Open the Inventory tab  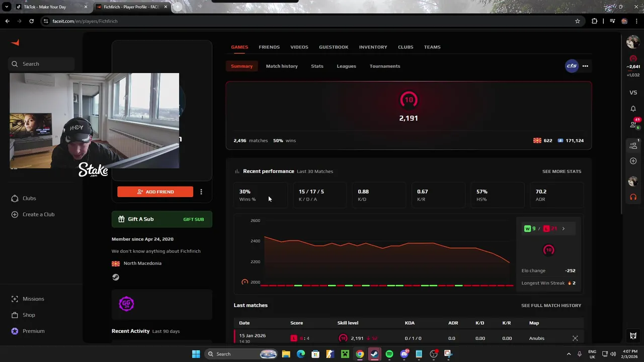coord(373,47)
